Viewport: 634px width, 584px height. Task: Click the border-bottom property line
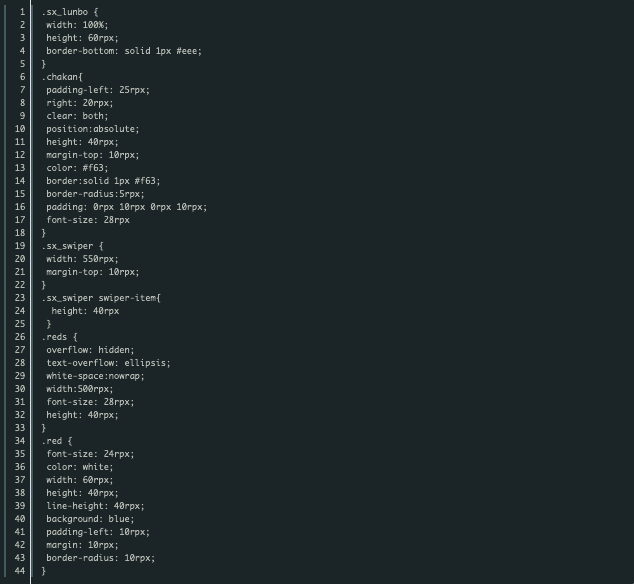[124, 51]
